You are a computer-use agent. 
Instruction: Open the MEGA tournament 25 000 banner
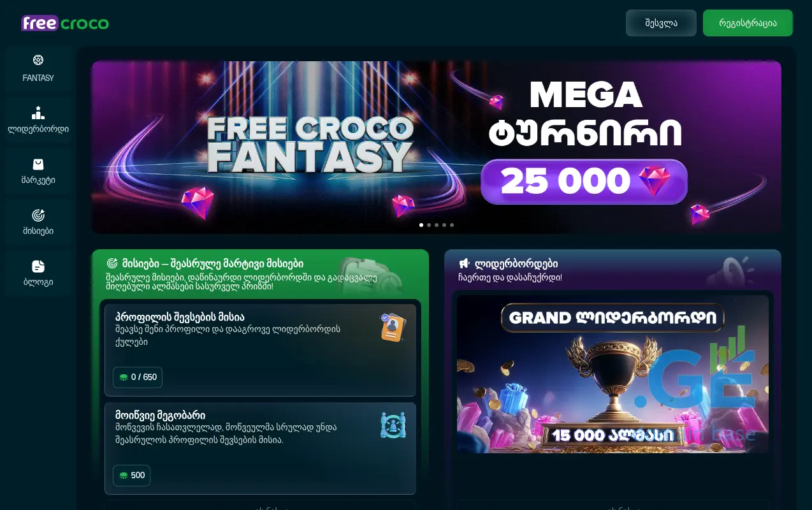click(437, 147)
